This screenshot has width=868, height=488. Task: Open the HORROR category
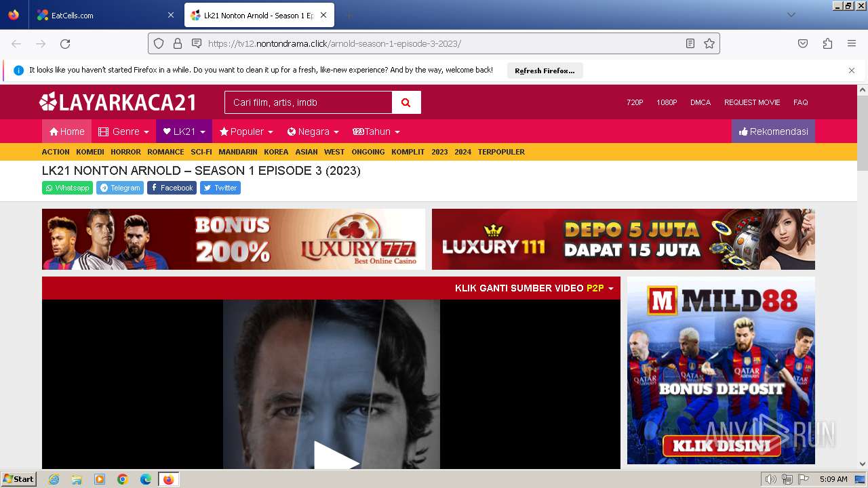coord(125,152)
